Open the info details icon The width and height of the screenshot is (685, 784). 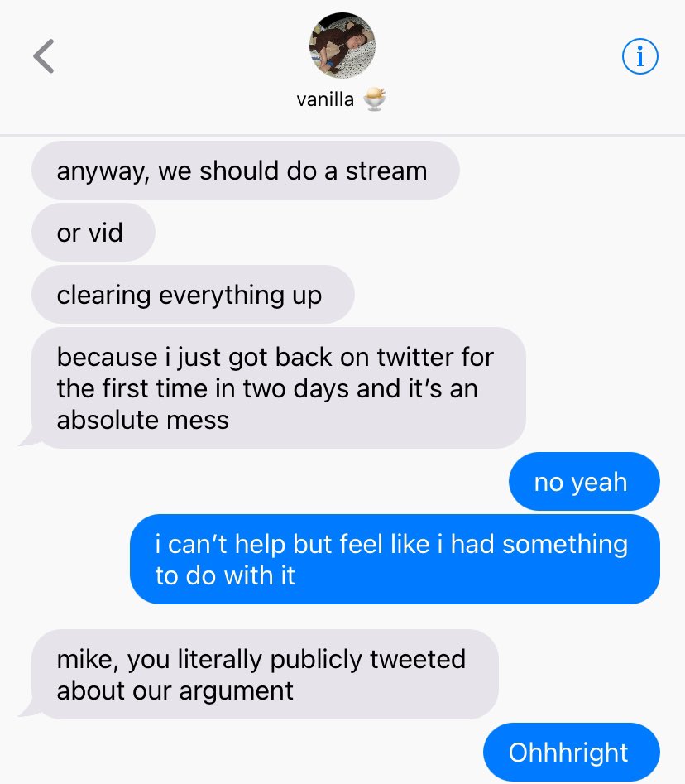[640, 56]
